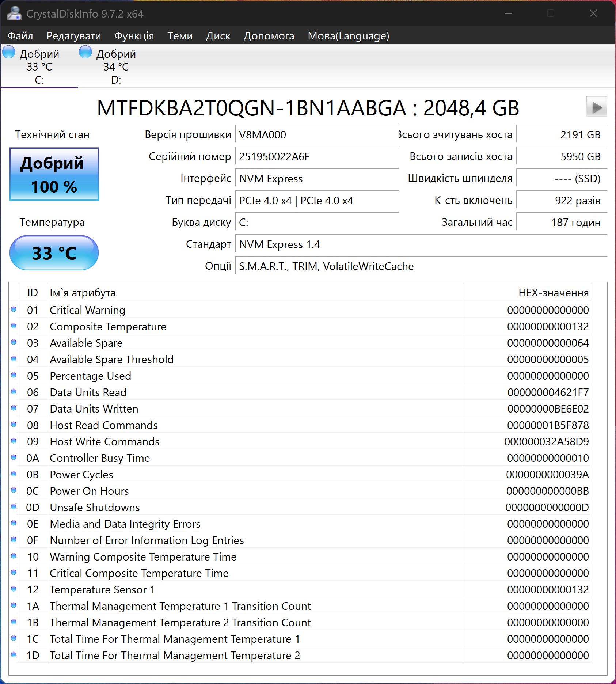This screenshot has width=616, height=684.
Task: Click the serial number field 251950022A6F
Action: [x=317, y=157]
